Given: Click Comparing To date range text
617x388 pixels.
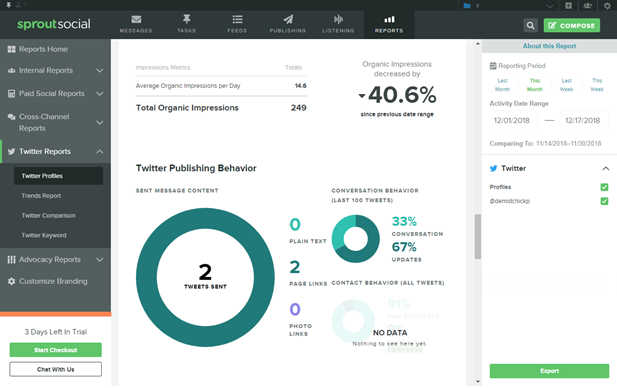Looking at the screenshot, I should [x=545, y=144].
